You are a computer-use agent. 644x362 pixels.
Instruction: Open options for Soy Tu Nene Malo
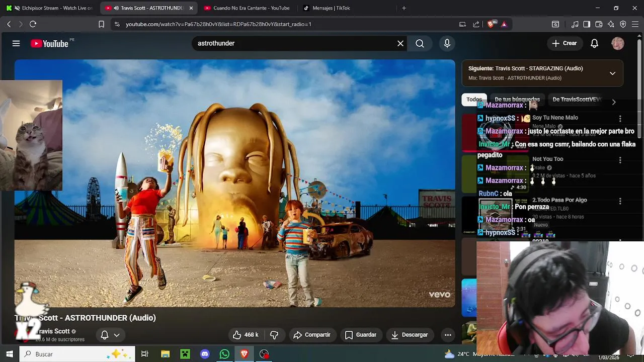620,119
